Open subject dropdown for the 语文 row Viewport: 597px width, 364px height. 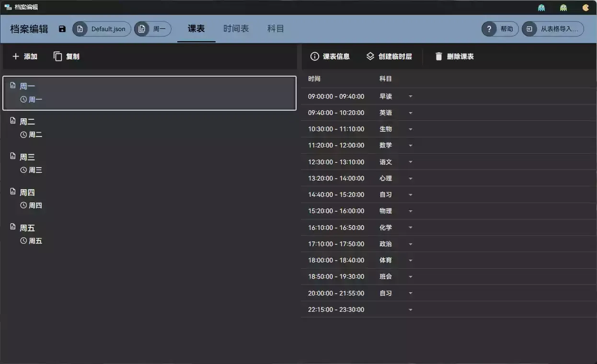[x=411, y=162]
